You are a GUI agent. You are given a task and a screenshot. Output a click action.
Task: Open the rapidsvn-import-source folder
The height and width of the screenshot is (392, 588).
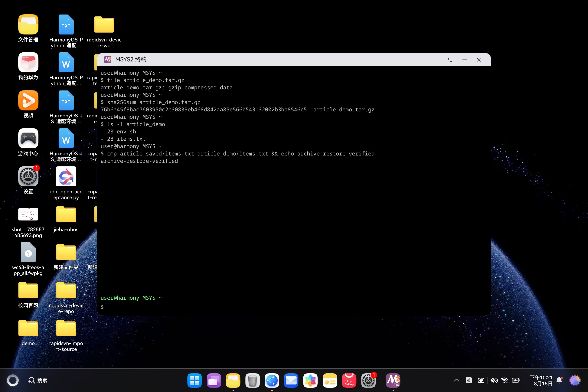[x=66, y=328]
